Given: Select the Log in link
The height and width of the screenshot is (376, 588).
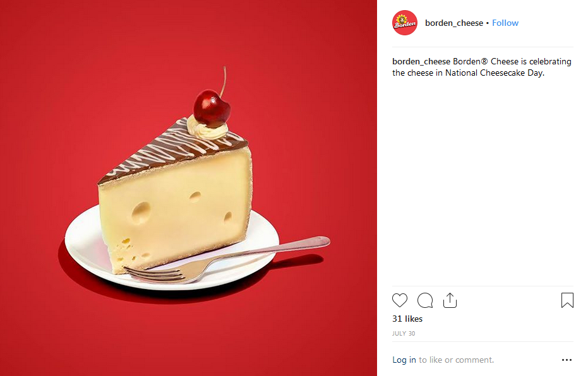Looking at the screenshot, I should click(x=404, y=360).
